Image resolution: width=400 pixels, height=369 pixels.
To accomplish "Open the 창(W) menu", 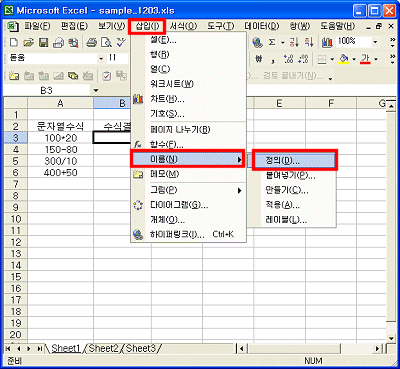I will coord(300,26).
